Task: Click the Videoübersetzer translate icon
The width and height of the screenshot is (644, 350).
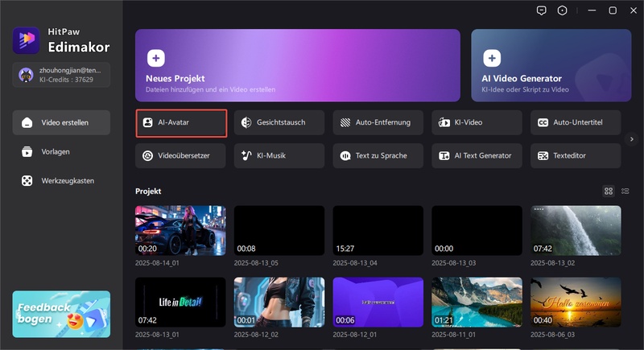Action: (147, 155)
